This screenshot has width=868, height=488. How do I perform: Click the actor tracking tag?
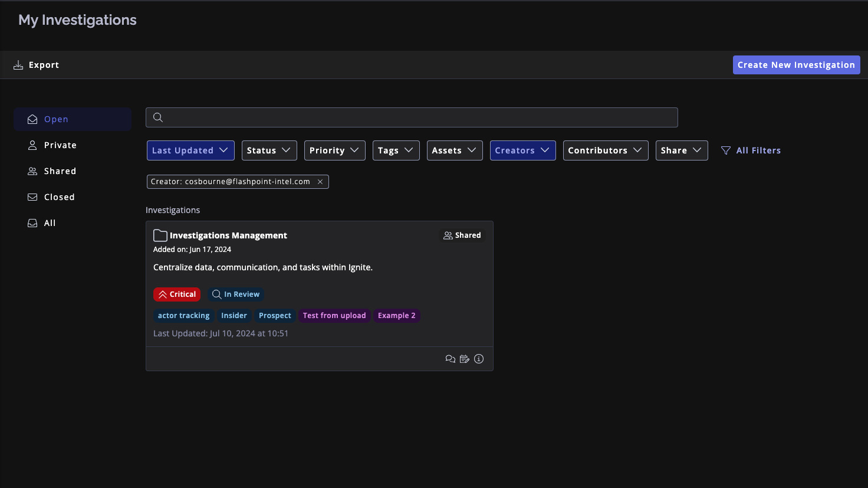[183, 316]
